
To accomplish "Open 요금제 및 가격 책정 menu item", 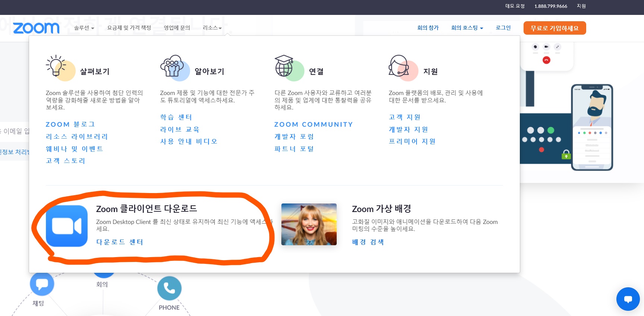I will pyautogui.click(x=129, y=28).
